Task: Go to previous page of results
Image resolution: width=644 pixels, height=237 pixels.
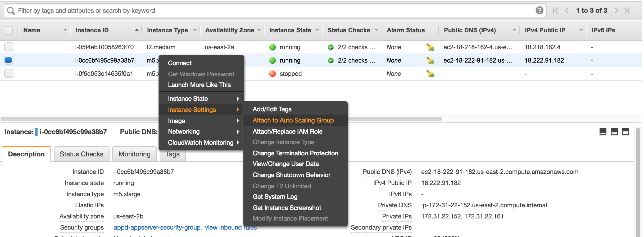Action: pos(566,10)
